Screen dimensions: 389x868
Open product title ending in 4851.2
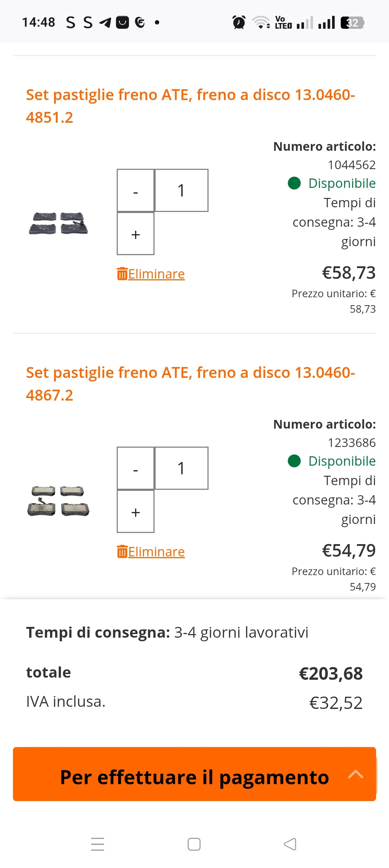click(x=190, y=106)
